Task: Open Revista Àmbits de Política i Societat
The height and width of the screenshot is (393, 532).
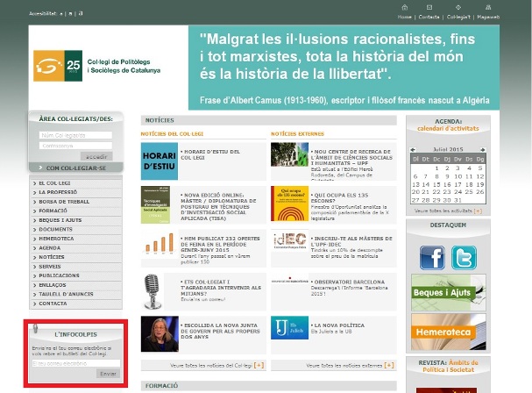Action: pos(448,366)
